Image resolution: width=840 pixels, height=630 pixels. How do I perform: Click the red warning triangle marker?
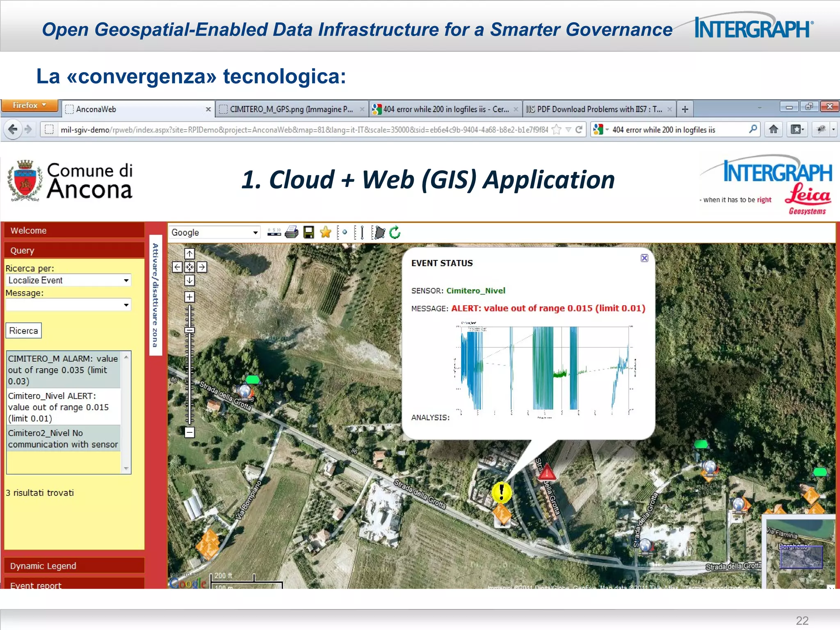[x=547, y=474]
